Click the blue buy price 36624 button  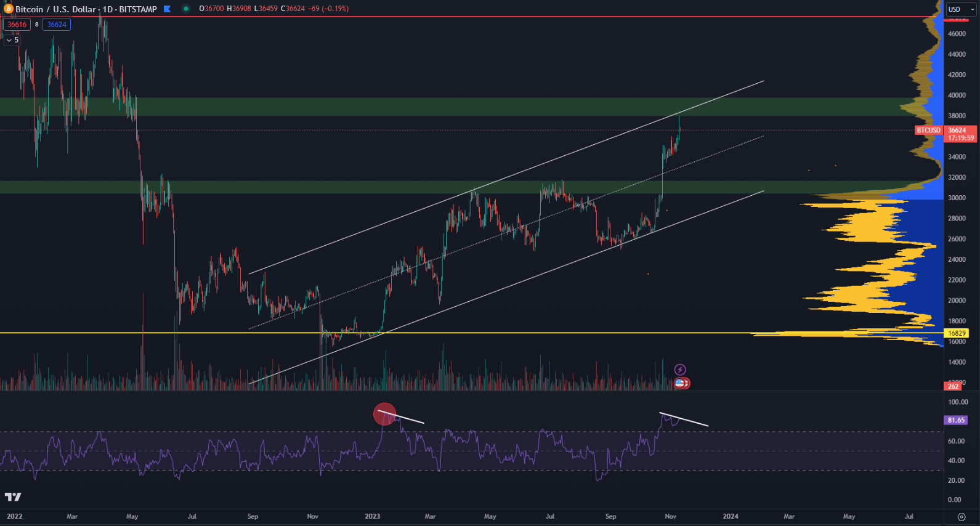pos(57,25)
